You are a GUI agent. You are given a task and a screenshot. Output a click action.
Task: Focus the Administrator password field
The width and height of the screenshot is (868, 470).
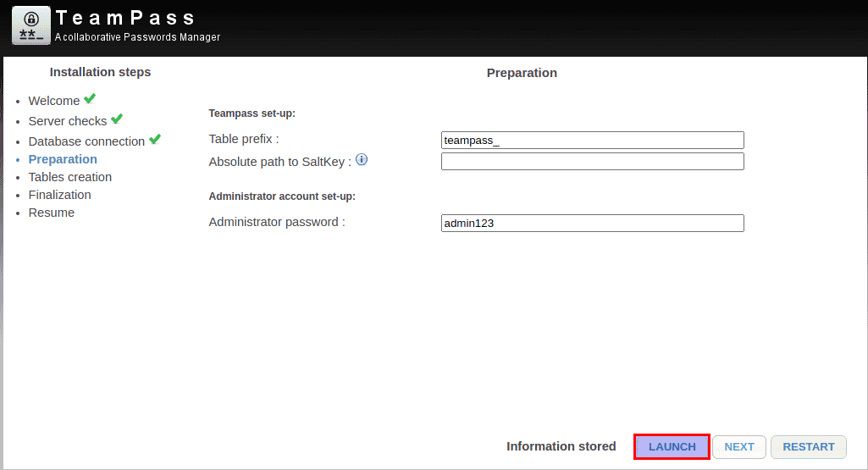pyautogui.click(x=592, y=223)
